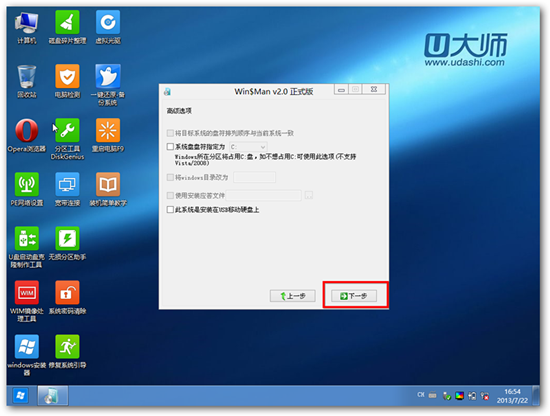550x416 pixels.
Task: Toggle the change Windows directory checkbox
Action: pyautogui.click(x=170, y=177)
